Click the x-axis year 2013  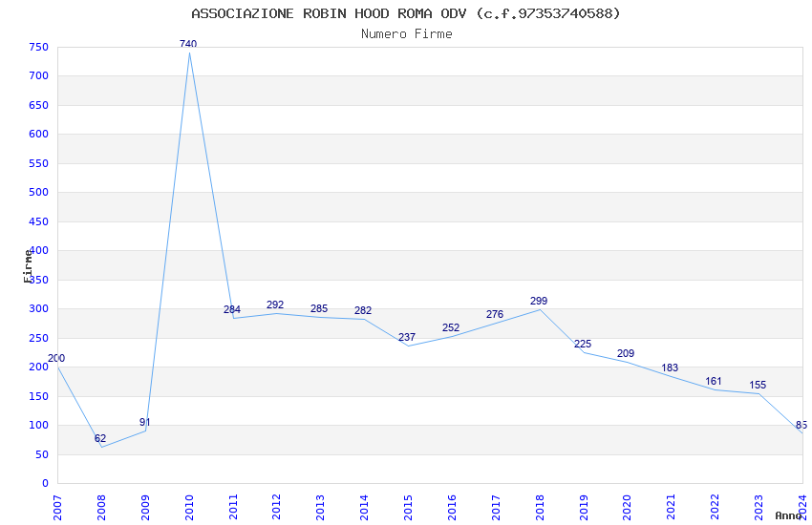point(321,508)
